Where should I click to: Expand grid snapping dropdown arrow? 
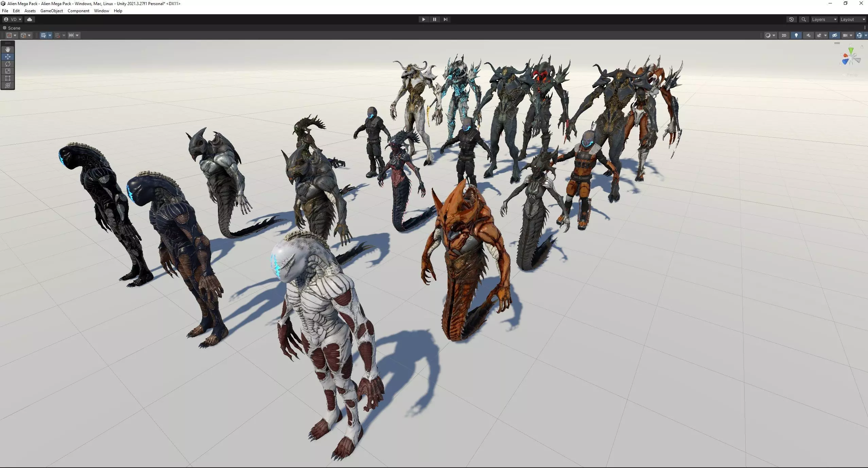point(64,35)
